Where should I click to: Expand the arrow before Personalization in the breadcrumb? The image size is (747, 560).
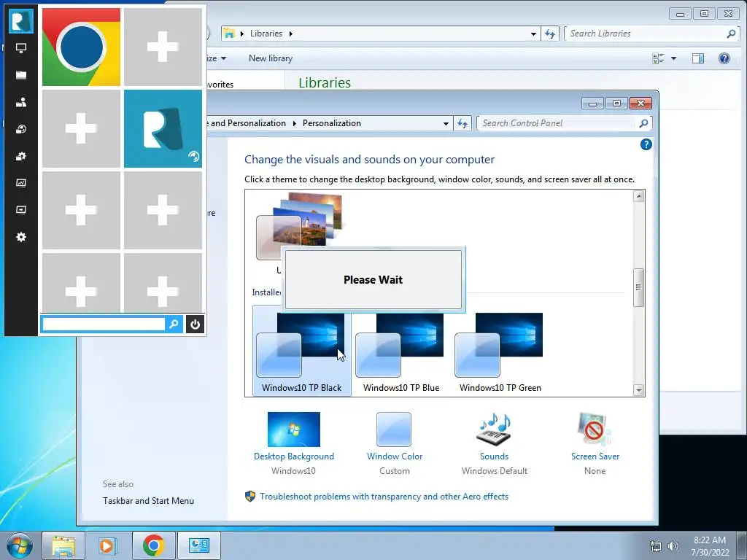(295, 123)
